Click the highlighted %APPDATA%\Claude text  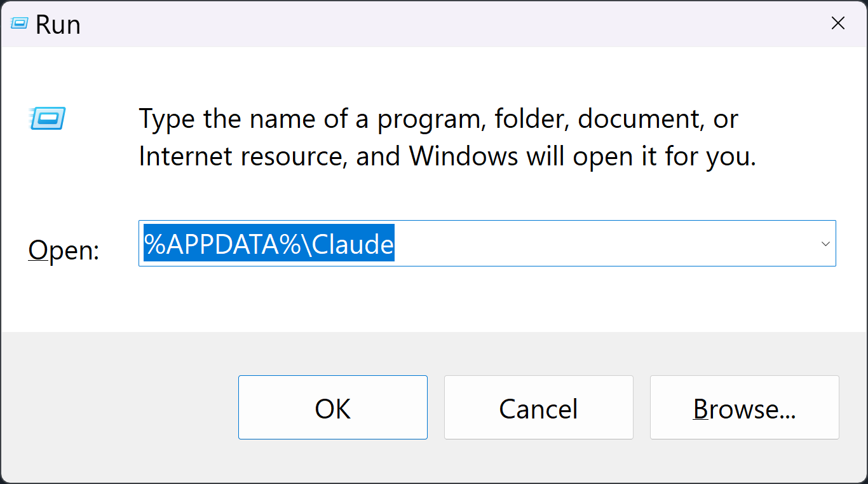pos(269,243)
